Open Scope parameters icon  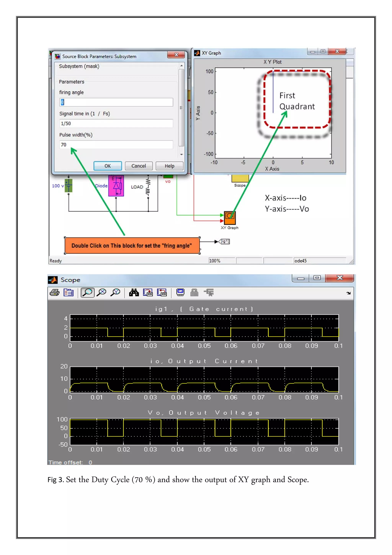tap(68, 293)
